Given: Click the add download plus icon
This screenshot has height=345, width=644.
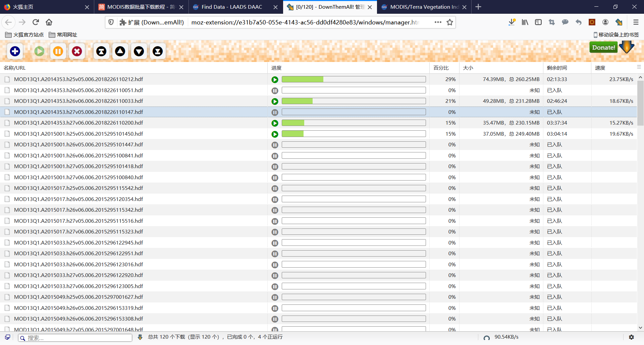Looking at the screenshot, I should click(x=15, y=51).
